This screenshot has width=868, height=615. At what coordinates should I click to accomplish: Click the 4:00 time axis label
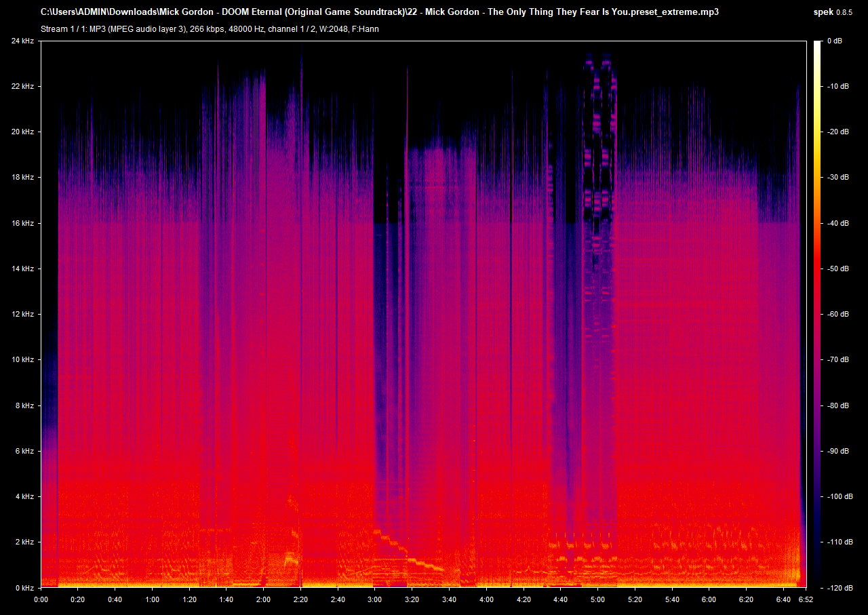coord(486,600)
